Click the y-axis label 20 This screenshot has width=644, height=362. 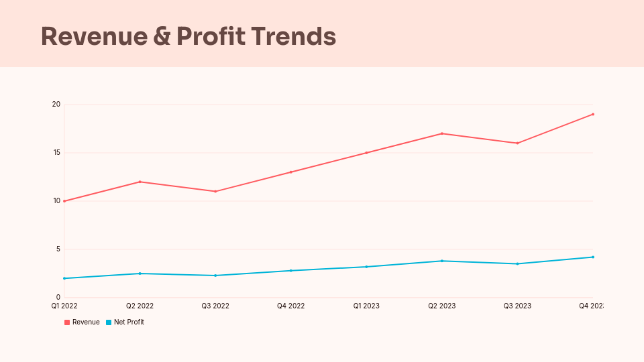56,105
